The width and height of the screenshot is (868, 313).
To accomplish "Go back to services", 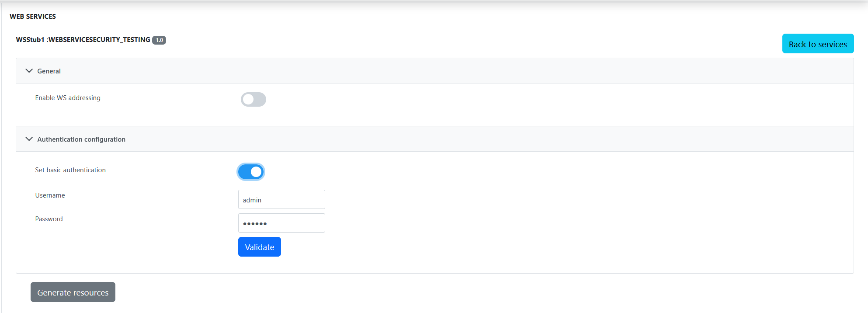I will tap(817, 44).
